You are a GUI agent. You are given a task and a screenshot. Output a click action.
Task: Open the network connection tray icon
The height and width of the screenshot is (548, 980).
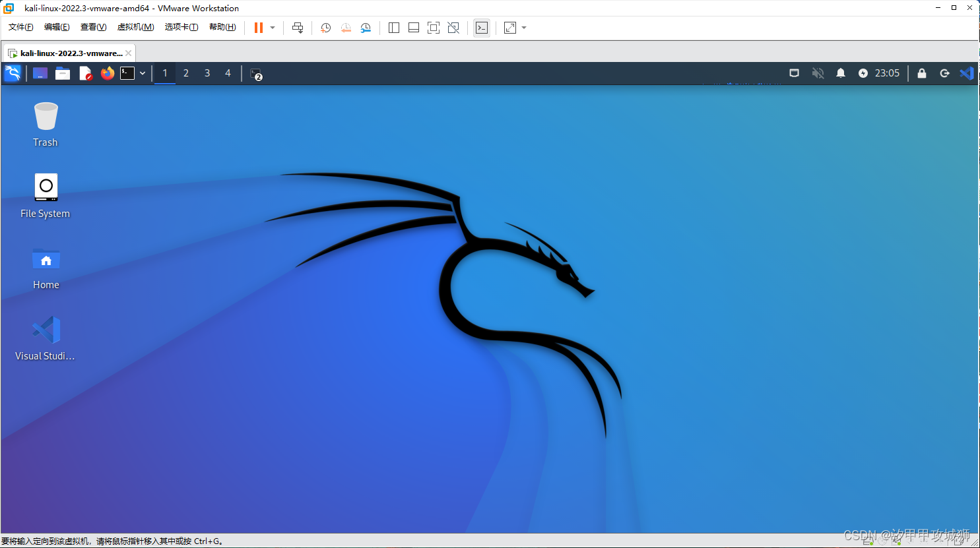pos(795,73)
